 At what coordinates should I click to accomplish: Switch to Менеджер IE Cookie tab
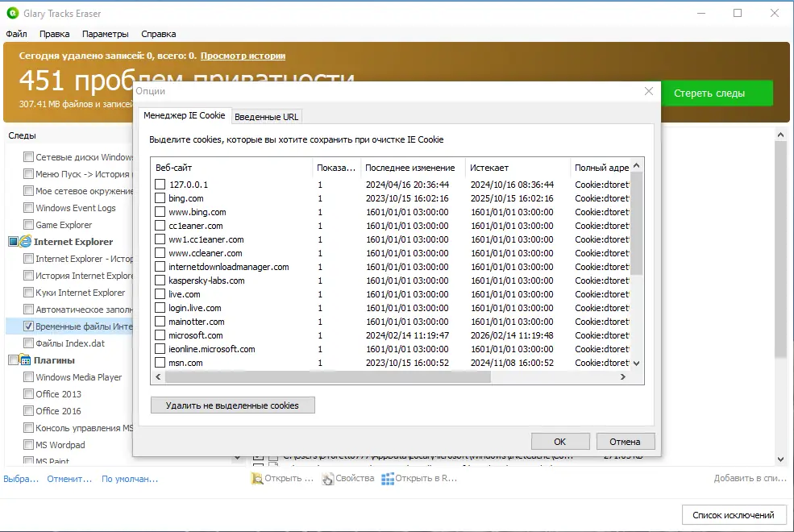[x=185, y=115]
